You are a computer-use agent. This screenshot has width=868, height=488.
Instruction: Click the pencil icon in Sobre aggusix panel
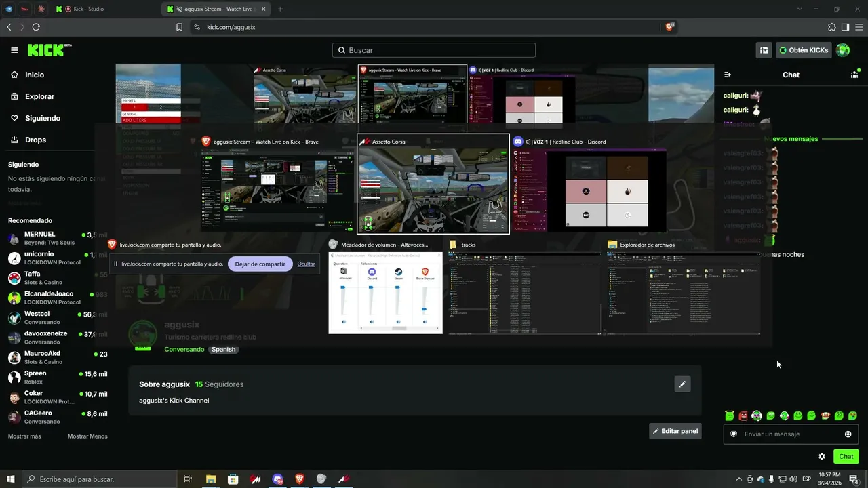tap(683, 384)
